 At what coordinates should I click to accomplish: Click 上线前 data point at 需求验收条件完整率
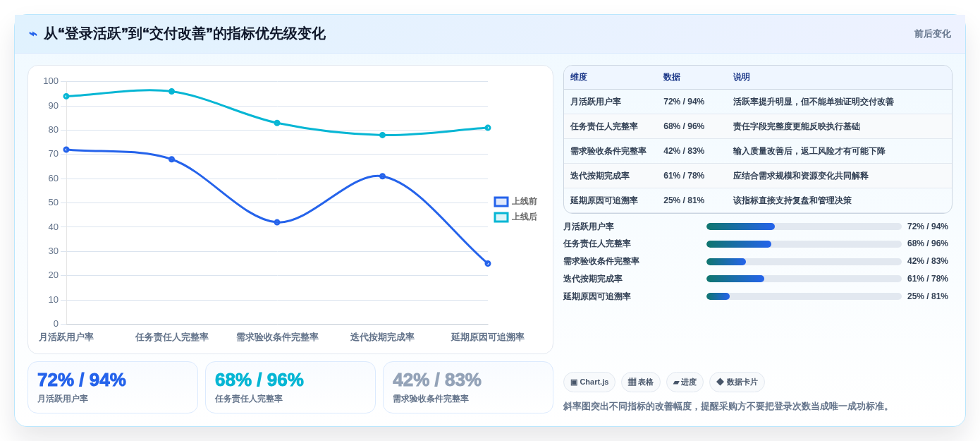pos(277,222)
